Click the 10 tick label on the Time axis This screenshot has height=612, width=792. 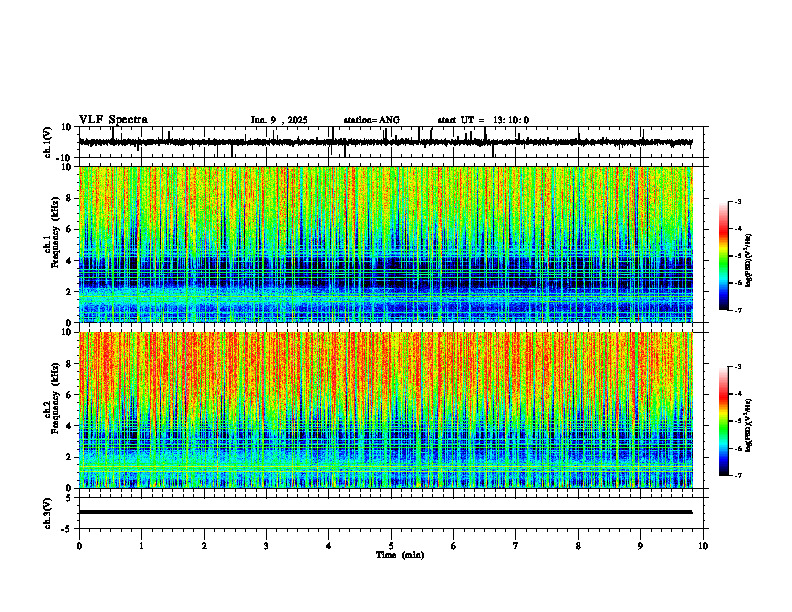click(x=703, y=546)
